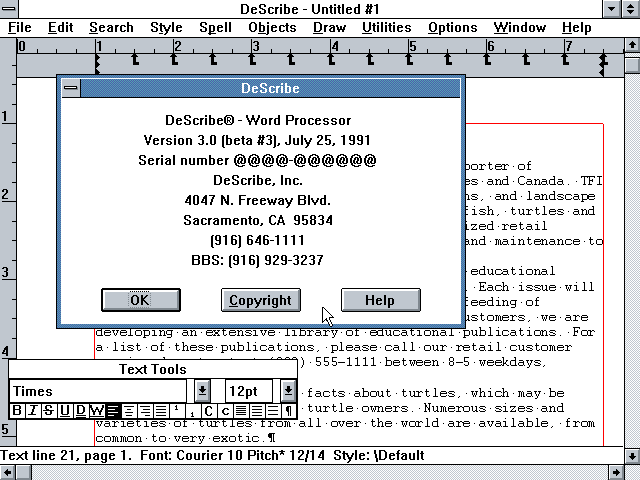The width and height of the screenshot is (640, 480).
Task: Toggle small caps (small c) in Text Tools
Action: 225,410
